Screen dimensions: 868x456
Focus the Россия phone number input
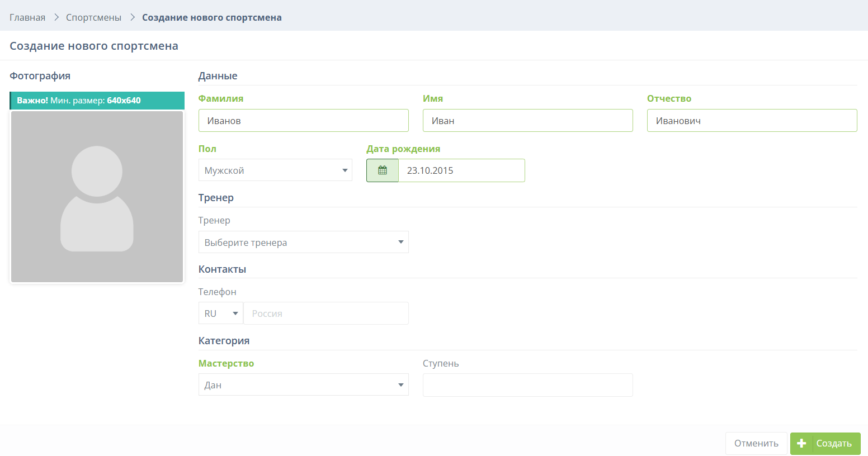pyautogui.click(x=326, y=313)
